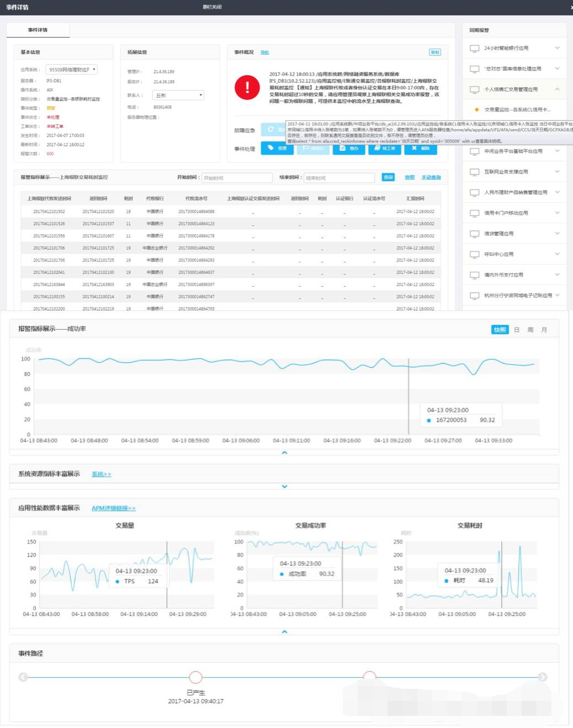Select 快照 view on 成功率 chart
This screenshot has width=573, height=728.
500,330
